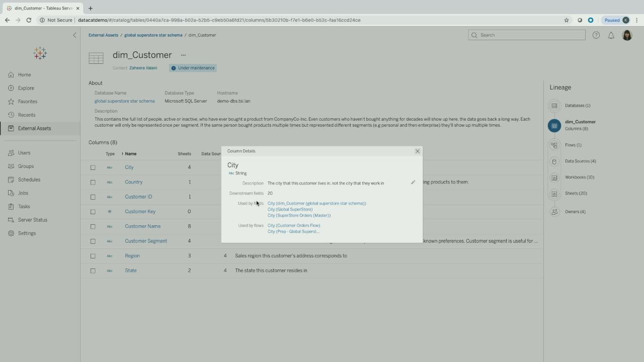
Task: Open the dim_Customer more actions menu
Action: [183, 55]
